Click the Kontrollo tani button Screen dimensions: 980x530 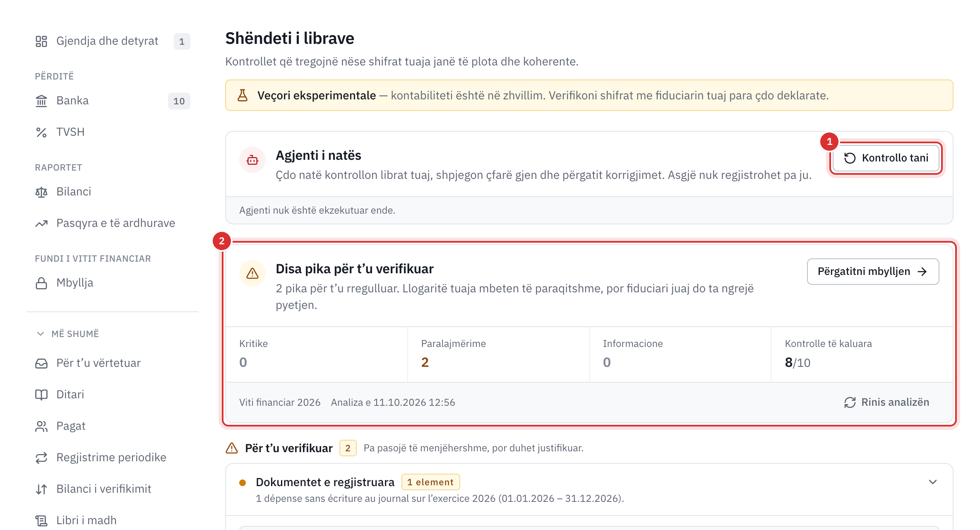886,158
